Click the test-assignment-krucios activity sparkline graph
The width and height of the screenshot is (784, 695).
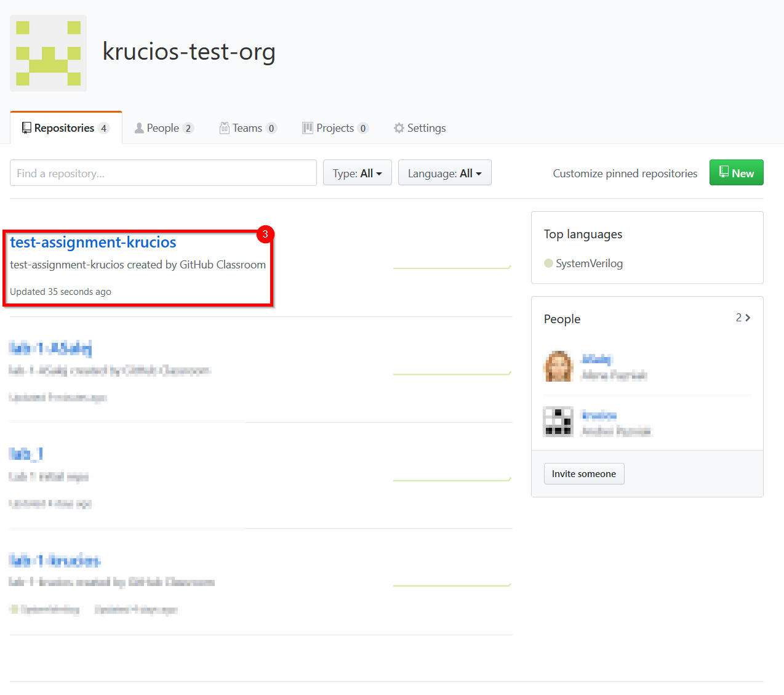(452, 267)
